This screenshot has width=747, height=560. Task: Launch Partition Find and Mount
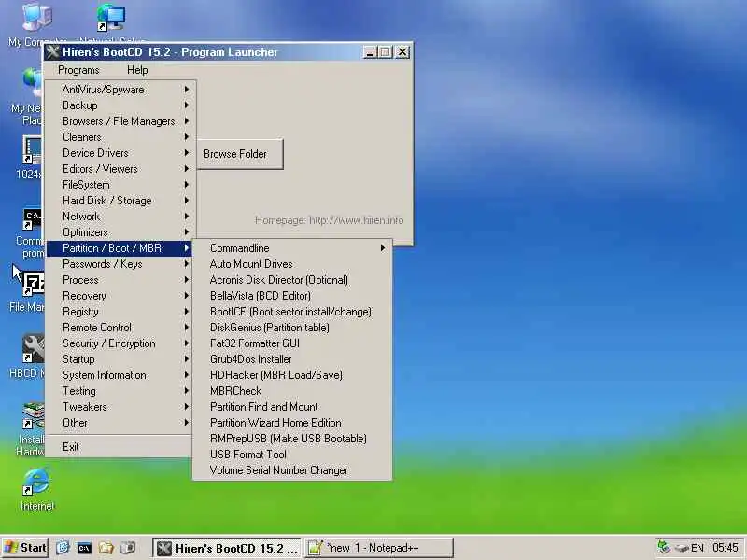coord(292,407)
